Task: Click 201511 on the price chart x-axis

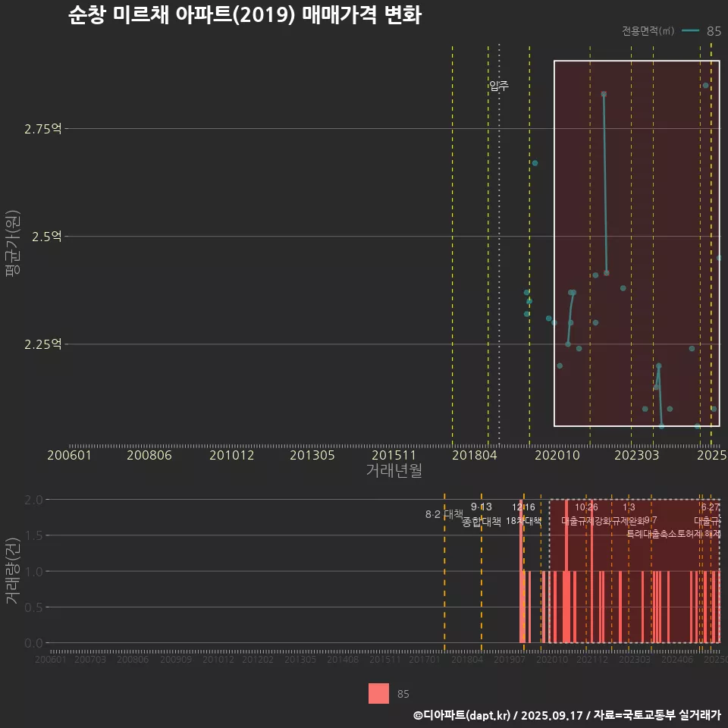Action: click(394, 455)
